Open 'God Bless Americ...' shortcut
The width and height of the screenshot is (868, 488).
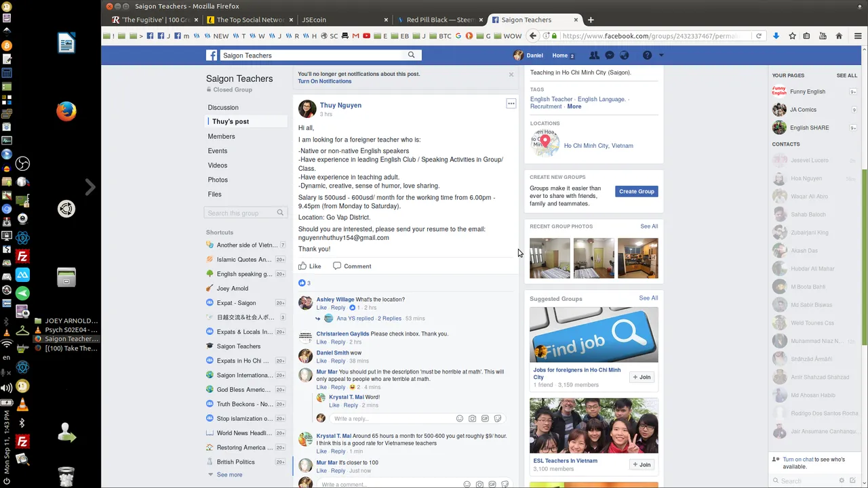point(243,390)
